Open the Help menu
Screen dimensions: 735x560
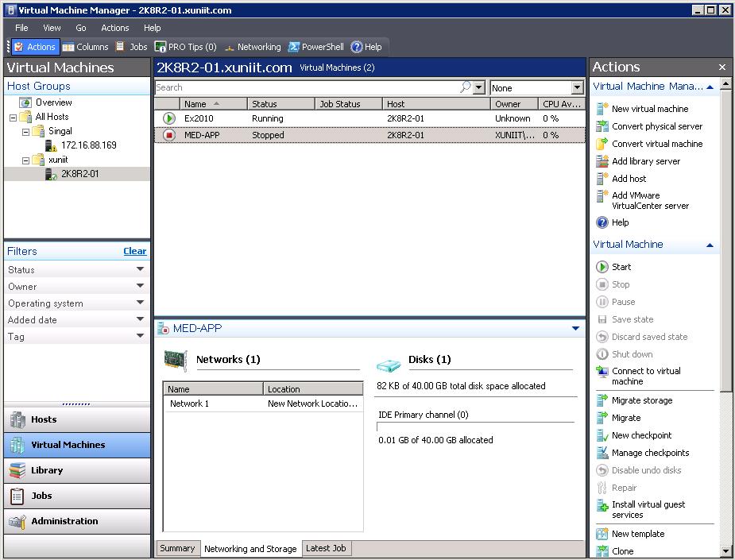(153, 28)
